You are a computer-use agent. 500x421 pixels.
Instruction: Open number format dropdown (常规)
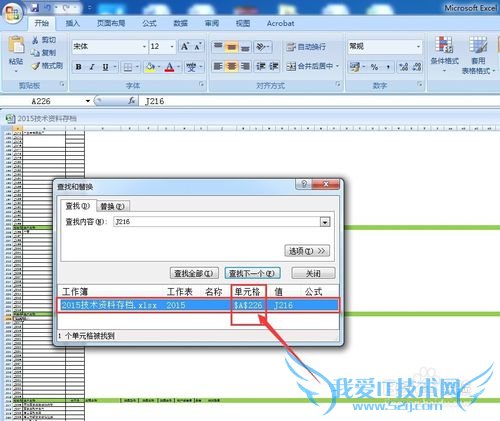418,46
